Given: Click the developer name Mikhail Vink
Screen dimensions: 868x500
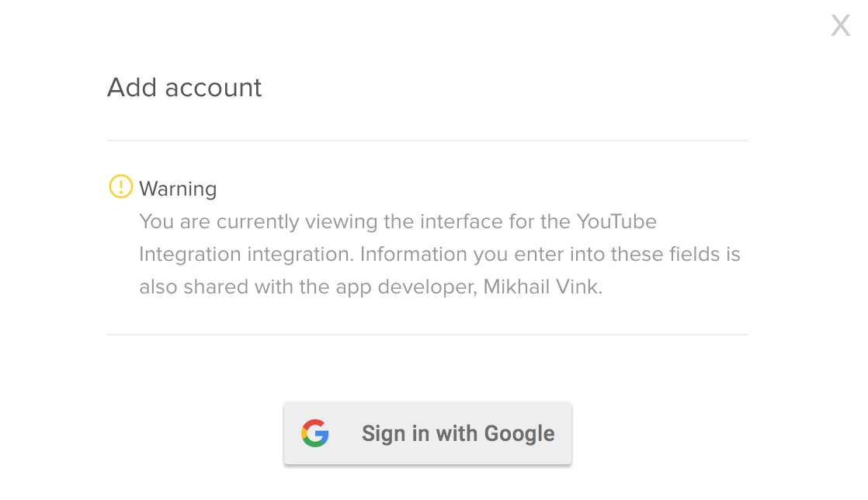Looking at the screenshot, I should 541,286.
